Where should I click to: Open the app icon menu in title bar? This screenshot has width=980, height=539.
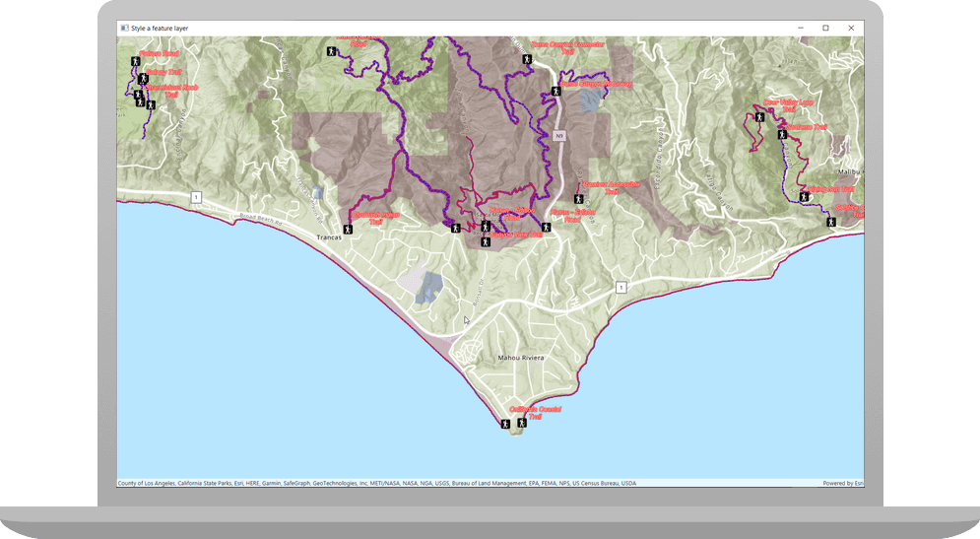124,28
